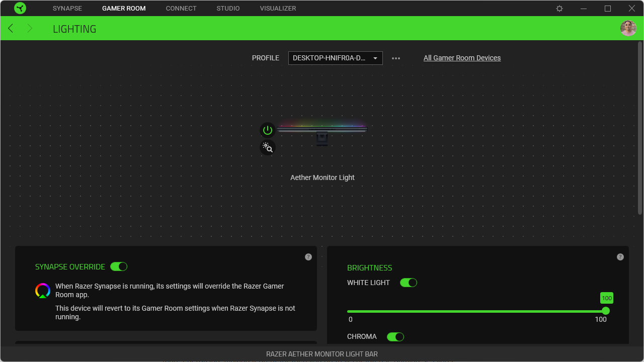The width and height of the screenshot is (644, 362).
Task: Click the Razer Aether Monitor Light Bar footer
Action: (x=322, y=354)
